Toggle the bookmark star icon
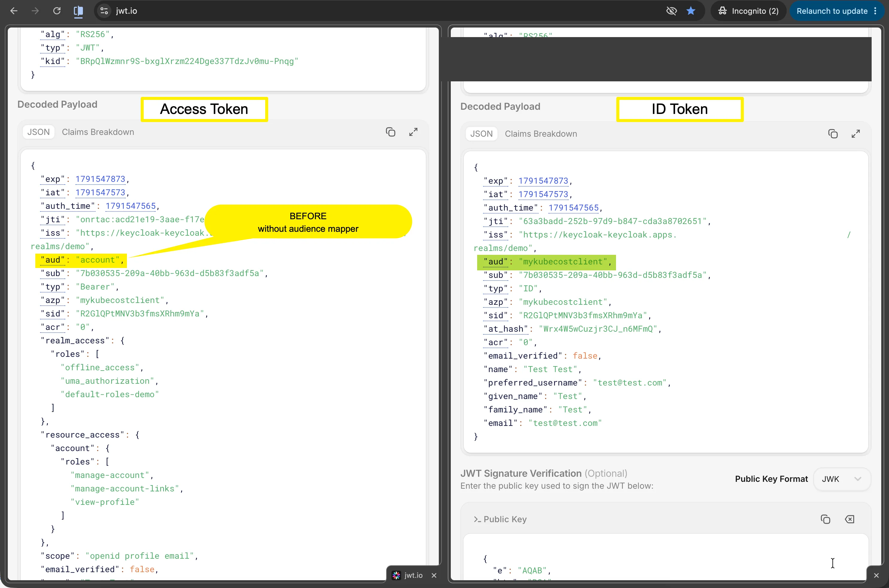This screenshot has width=889, height=588. (x=691, y=11)
